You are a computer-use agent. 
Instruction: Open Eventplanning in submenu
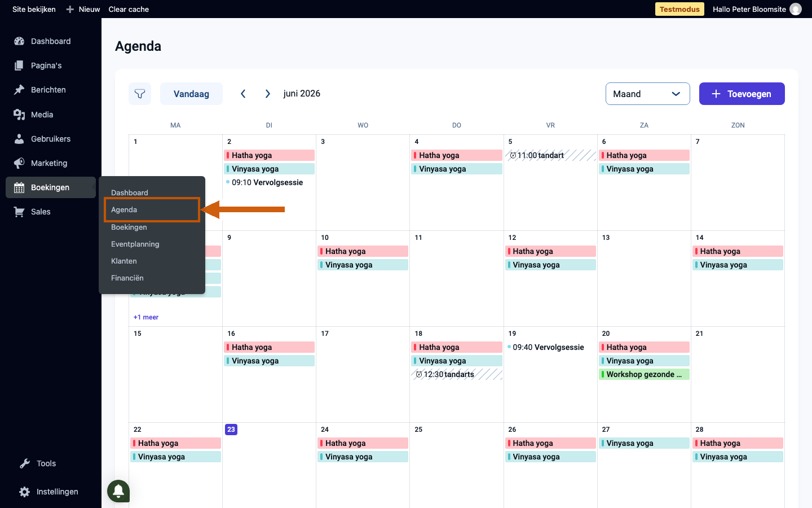[135, 244]
